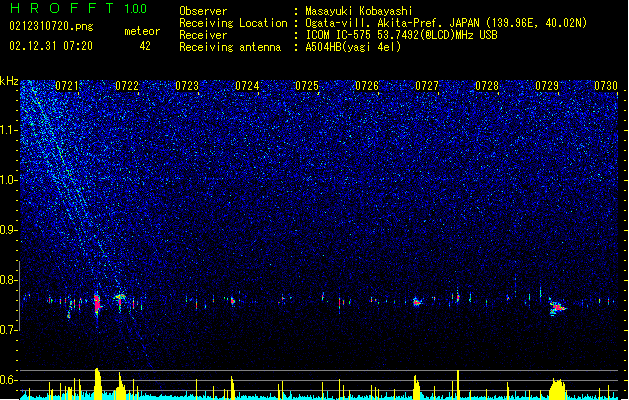This screenshot has width=629, height=400.
Task: Click the 0724 time marker
Action: 247,86
